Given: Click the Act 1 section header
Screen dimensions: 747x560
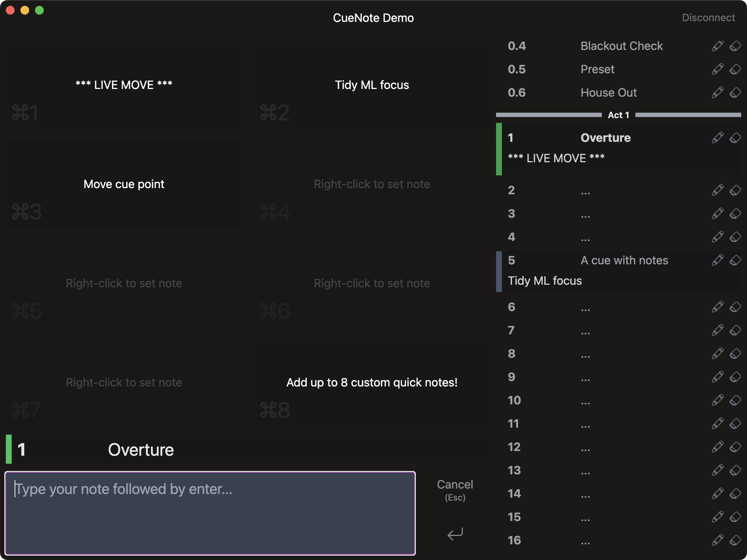Looking at the screenshot, I should [618, 115].
